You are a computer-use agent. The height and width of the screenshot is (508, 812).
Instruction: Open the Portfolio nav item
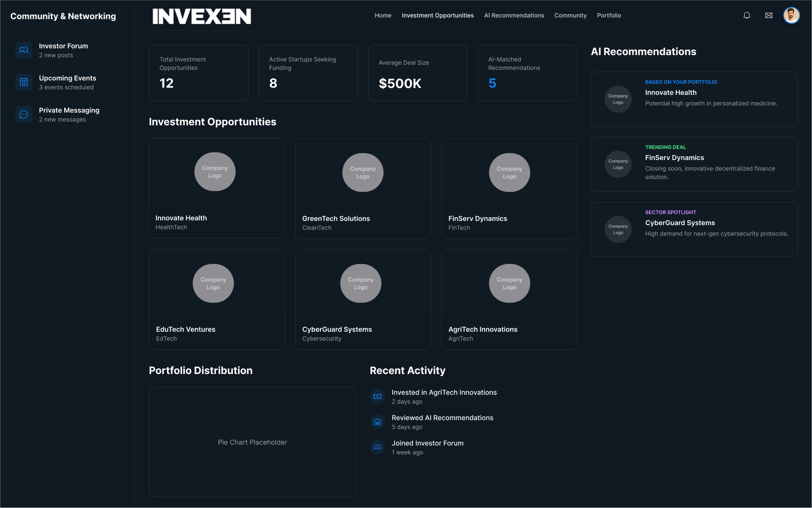[x=609, y=16]
